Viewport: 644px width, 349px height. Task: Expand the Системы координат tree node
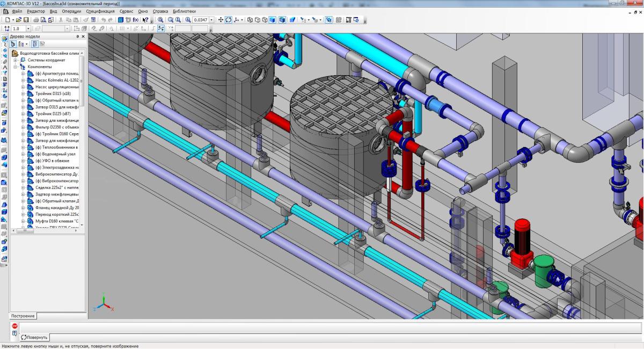pyautogui.click(x=16, y=60)
